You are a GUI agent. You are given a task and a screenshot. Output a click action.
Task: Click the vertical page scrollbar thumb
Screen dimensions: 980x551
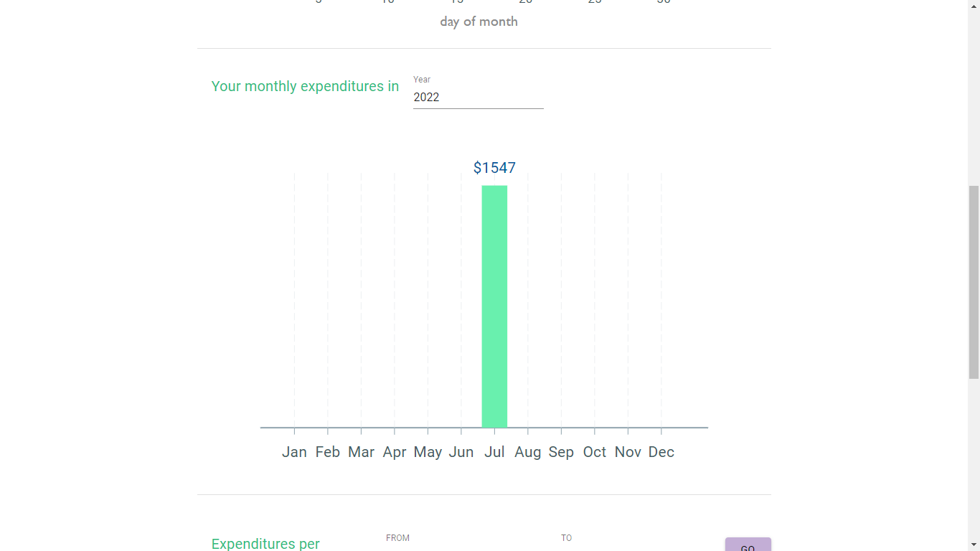(x=974, y=282)
